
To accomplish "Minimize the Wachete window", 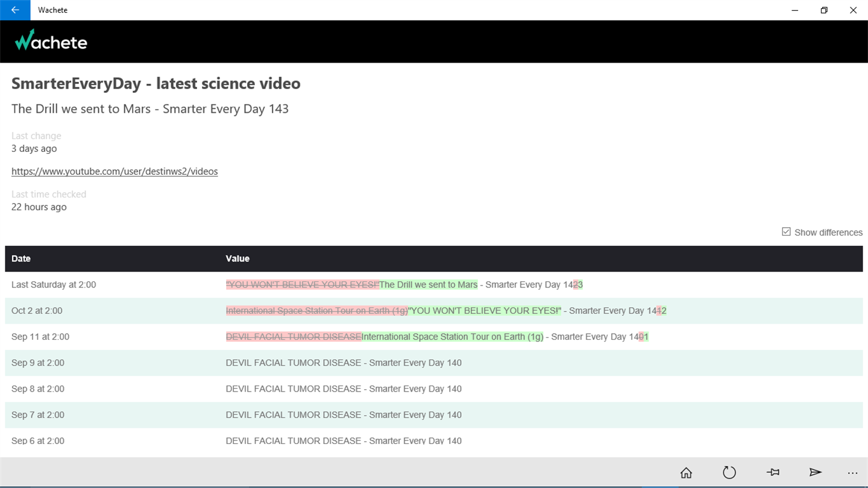I will point(796,10).
